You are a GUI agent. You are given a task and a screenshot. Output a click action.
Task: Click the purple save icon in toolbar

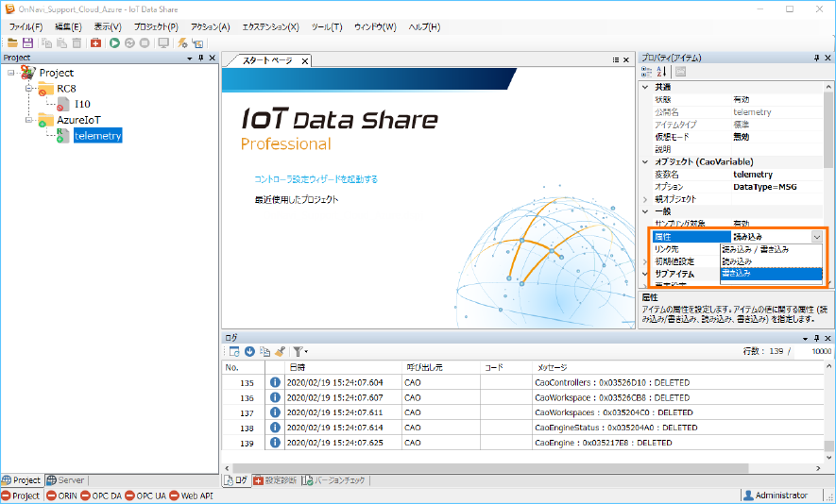click(27, 42)
